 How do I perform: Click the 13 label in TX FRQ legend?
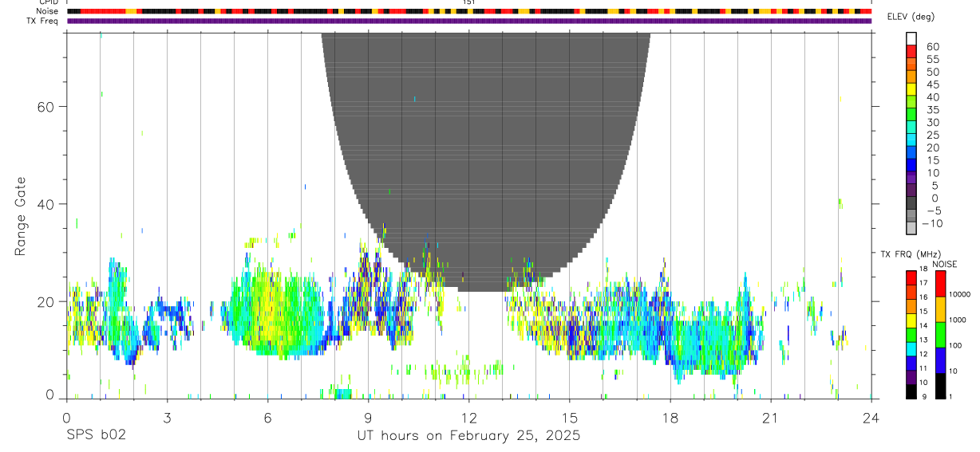[923, 340]
